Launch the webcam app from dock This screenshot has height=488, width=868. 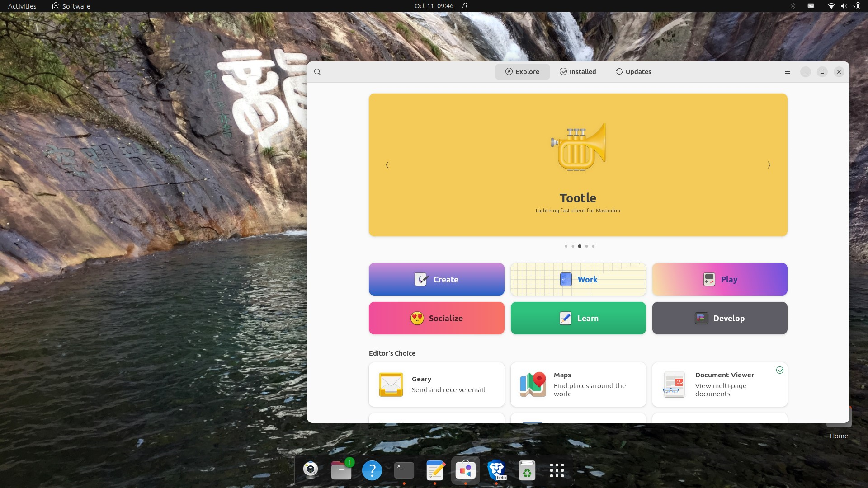[x=311, y=470]
